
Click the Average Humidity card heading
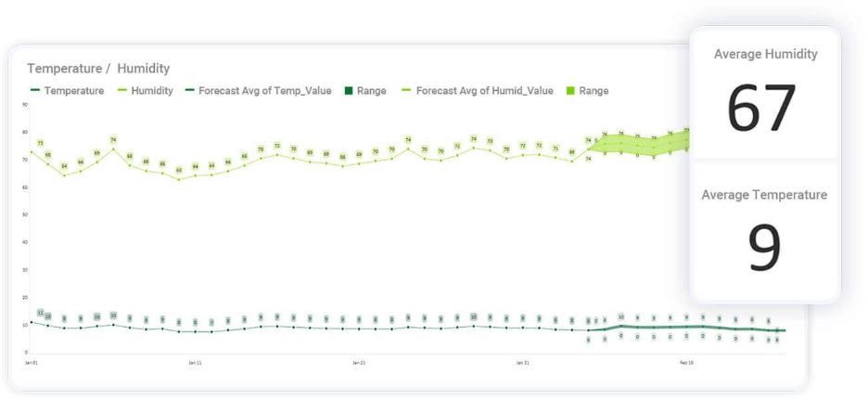pyautogui.click(x=766, y=55)
